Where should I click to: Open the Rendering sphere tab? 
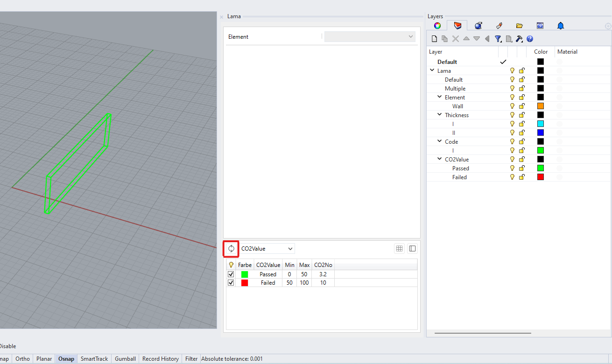(478, 26)
